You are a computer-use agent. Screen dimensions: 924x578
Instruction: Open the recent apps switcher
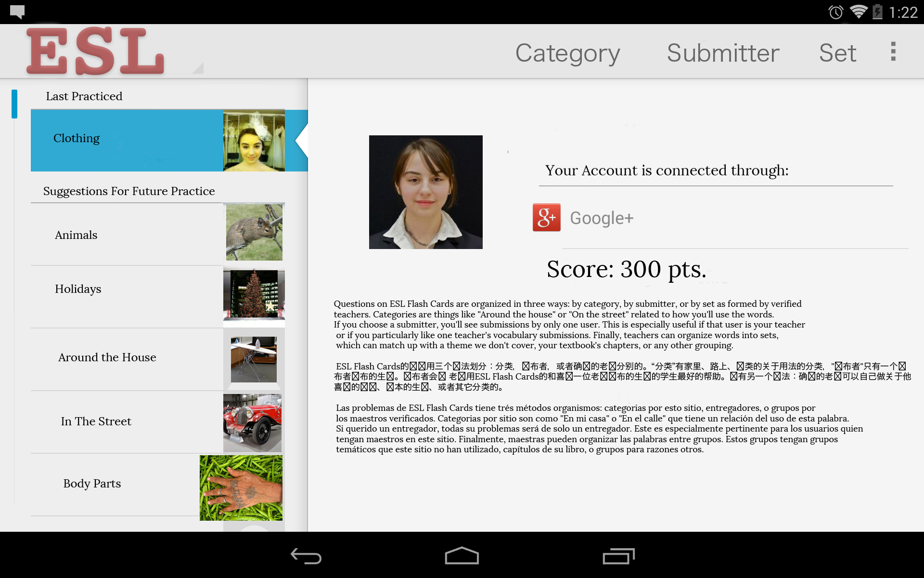(618, 556)
